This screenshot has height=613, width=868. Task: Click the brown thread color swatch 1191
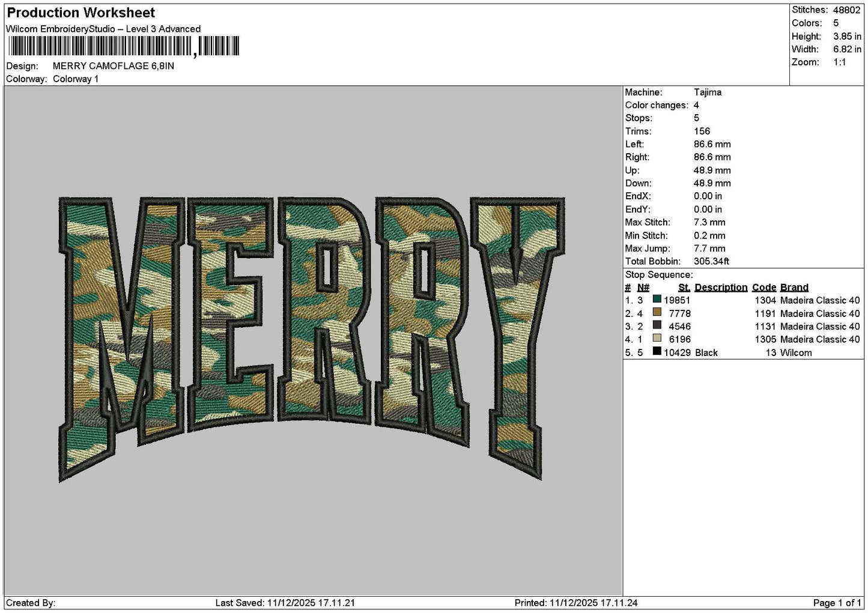tap(657, 313)
